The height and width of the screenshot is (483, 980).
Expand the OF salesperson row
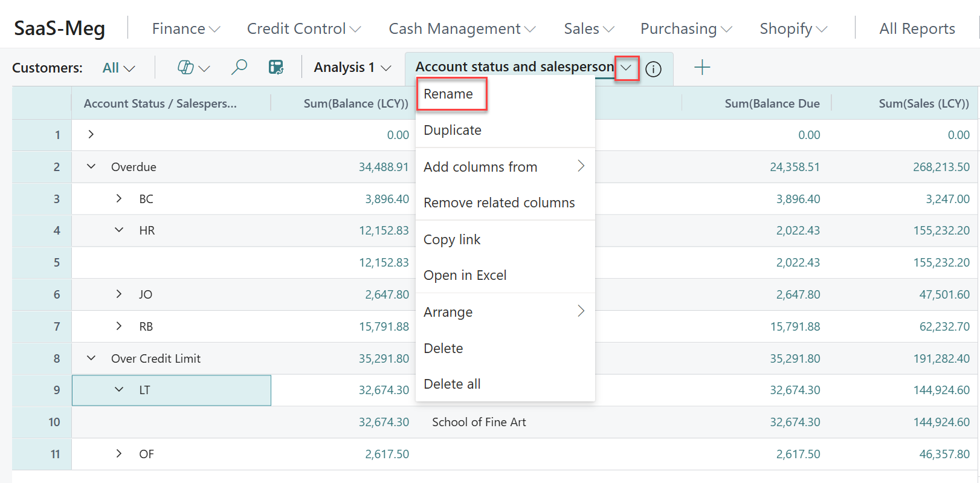pos(118,453)
